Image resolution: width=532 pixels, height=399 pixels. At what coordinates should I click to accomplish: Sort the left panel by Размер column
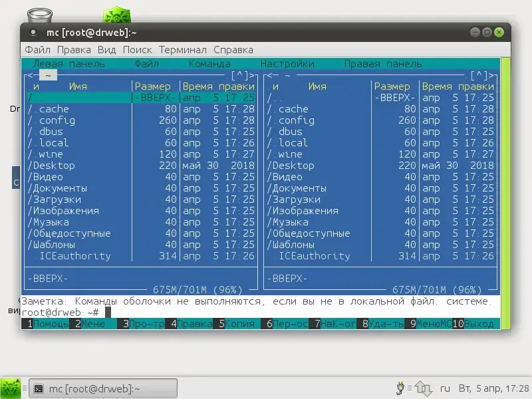(154, 86)
